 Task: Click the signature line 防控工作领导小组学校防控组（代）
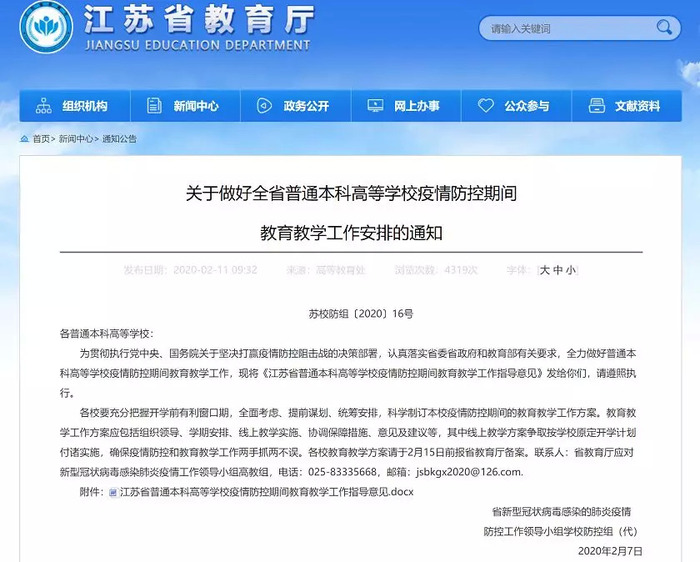(561, 531)
